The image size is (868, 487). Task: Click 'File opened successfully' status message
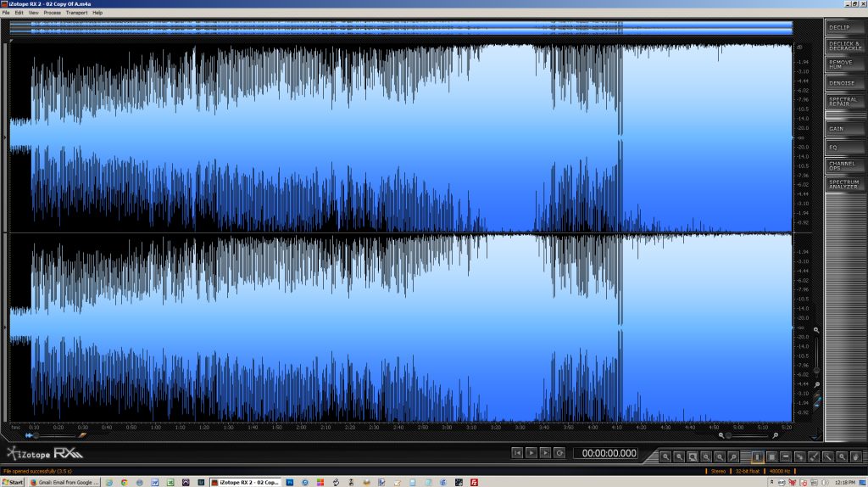(37, 471)
